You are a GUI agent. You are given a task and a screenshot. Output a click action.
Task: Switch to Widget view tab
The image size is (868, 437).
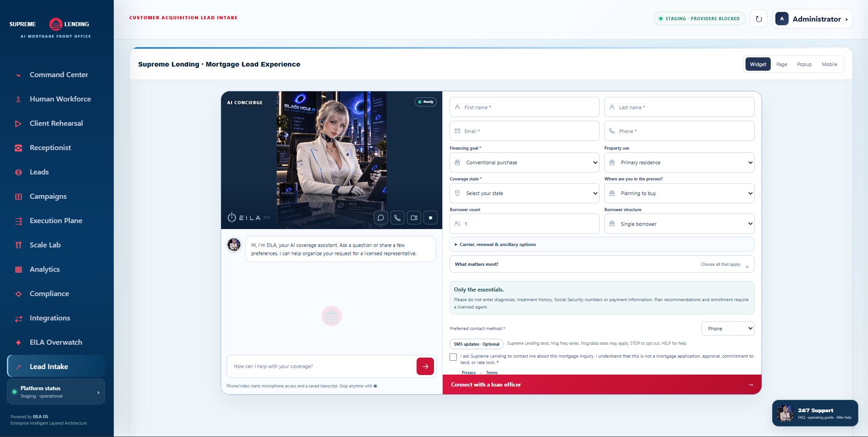[758, 64]
